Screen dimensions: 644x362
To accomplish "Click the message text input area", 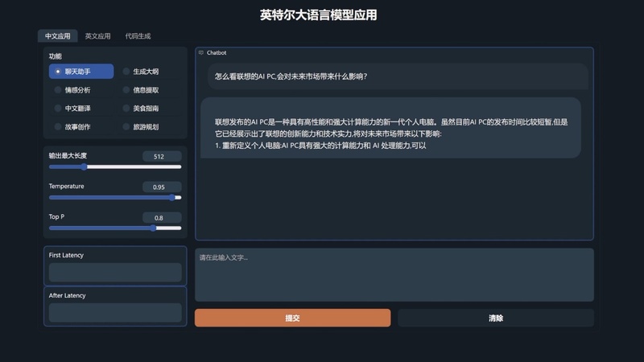I will pos(394,274).
